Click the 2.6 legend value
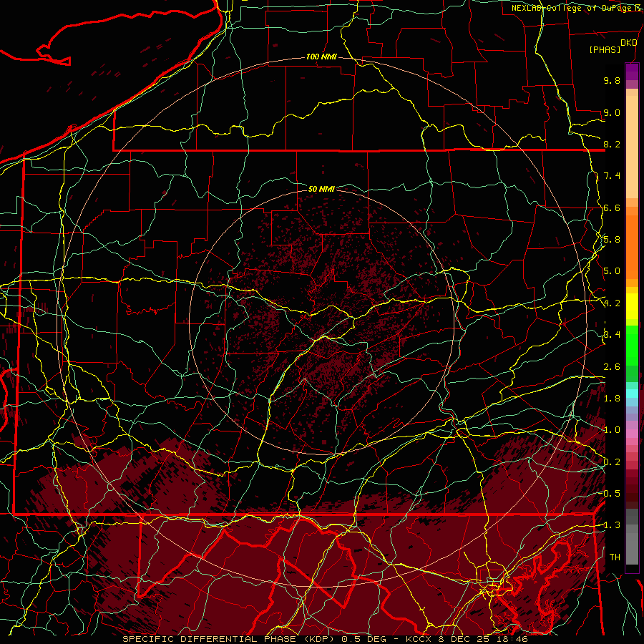644x644 pixels. (612, 367)
